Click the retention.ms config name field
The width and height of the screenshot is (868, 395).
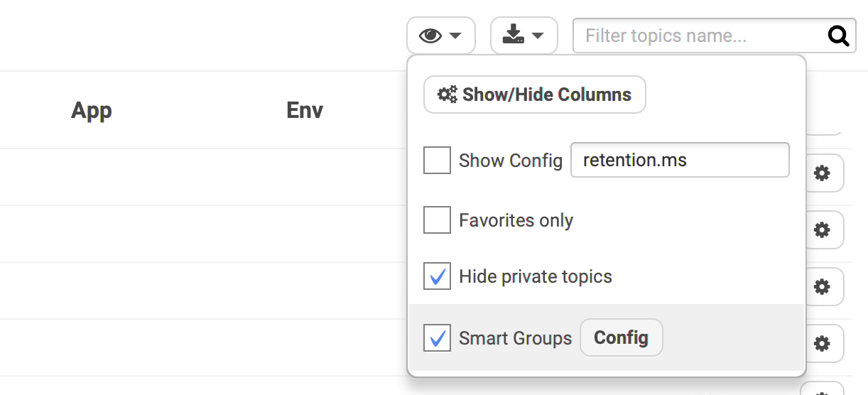[x=680, y=160]
